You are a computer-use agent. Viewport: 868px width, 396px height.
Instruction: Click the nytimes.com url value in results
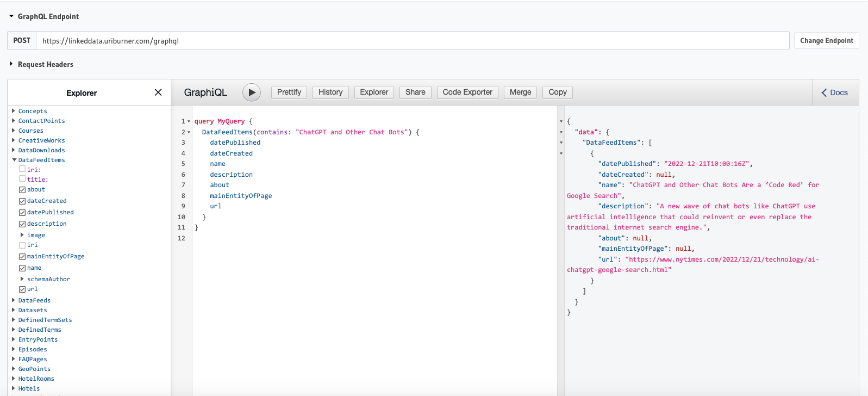[x=693, y=264]
